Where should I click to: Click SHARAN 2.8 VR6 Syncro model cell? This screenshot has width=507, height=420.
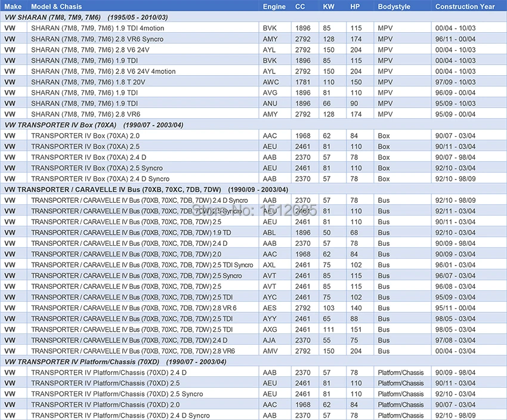[x=97, y=39]
